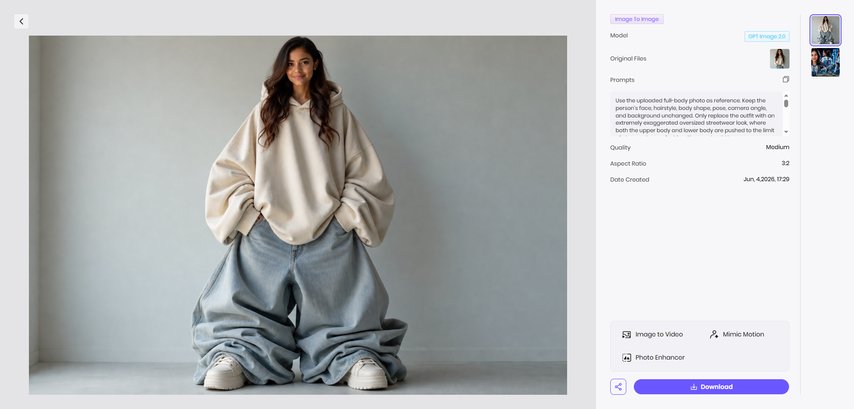Image resolution: width=854 pixels, height=409 pixels.
Task: Open Image to Video
Action: [x=652, y=334]
